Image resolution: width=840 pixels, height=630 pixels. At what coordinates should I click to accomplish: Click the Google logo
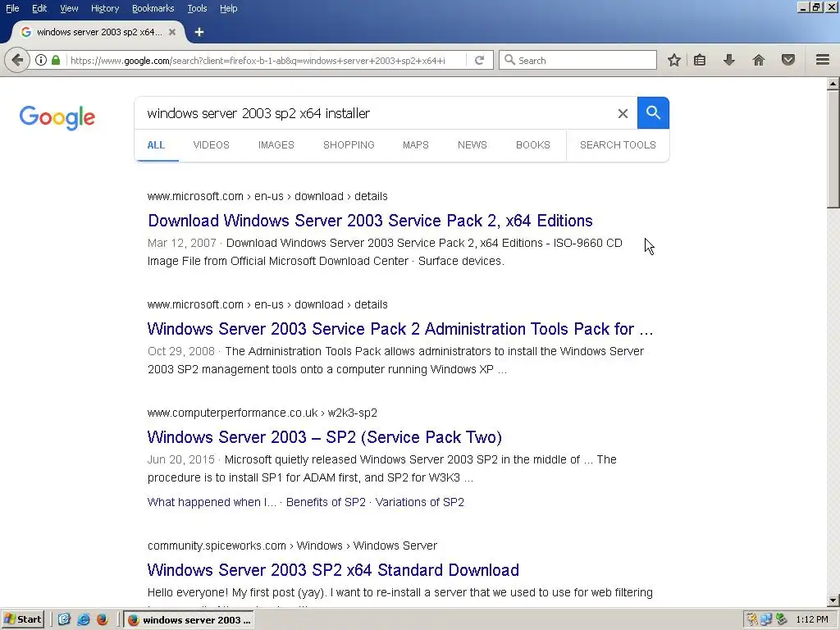point(57,117)
